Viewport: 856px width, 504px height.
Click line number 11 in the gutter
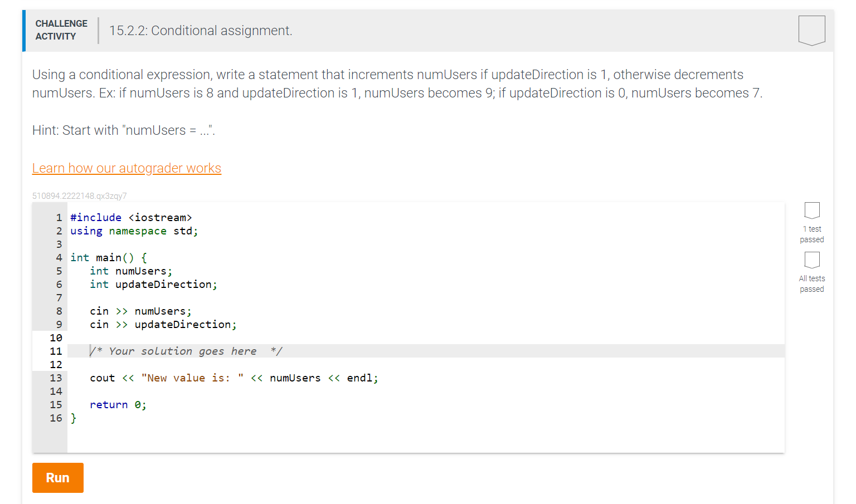[x=56, y=351]
